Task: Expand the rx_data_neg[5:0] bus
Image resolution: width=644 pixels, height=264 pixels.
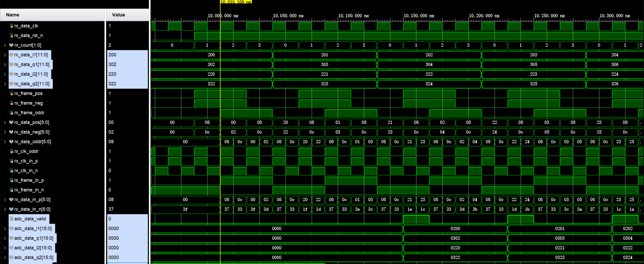Action: pos(5,132)
